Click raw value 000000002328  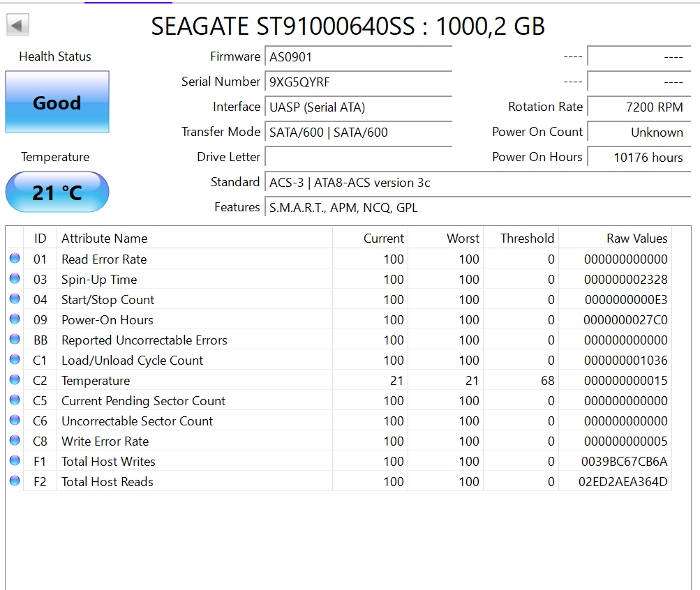coord(625,280)
